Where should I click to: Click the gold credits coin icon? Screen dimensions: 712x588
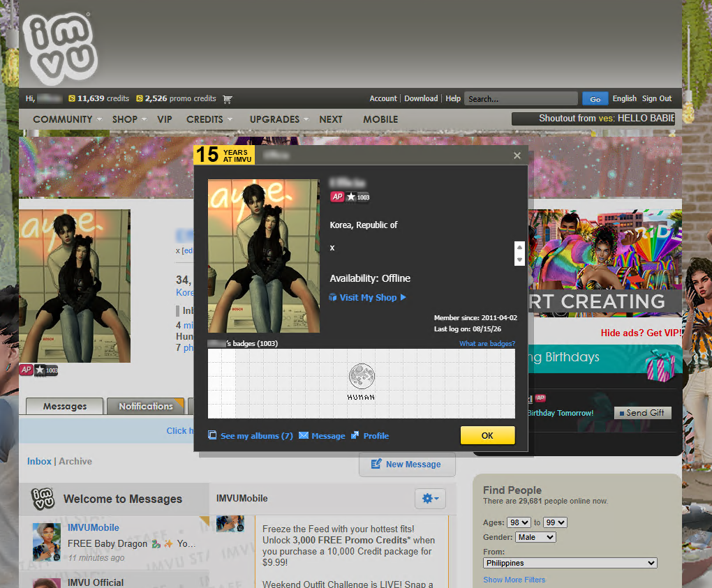[72, 98]
